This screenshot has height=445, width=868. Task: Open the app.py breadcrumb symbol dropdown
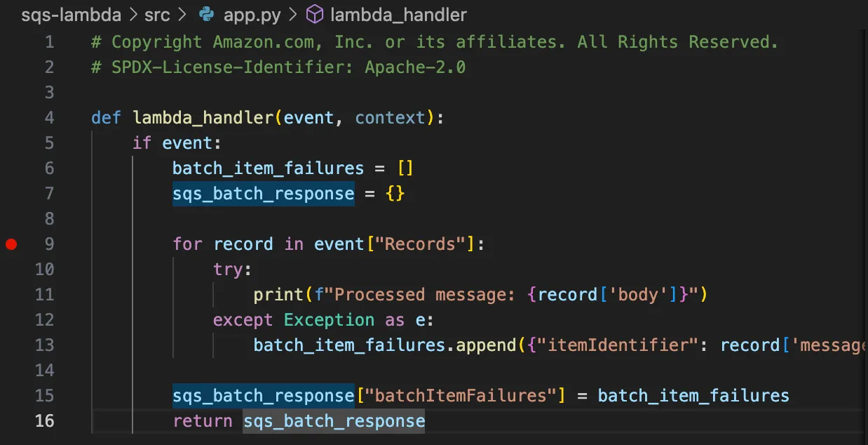252,14
